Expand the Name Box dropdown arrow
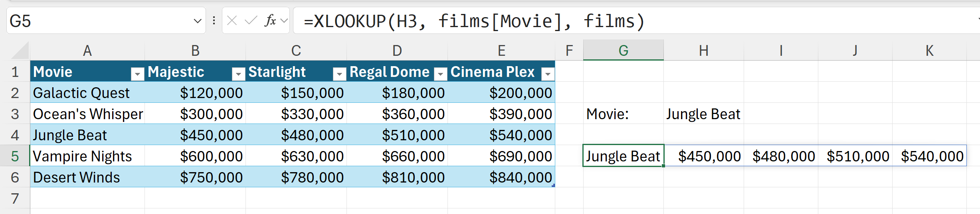The width and height of the screenshot is (980, 214). [x=197, y=21]
